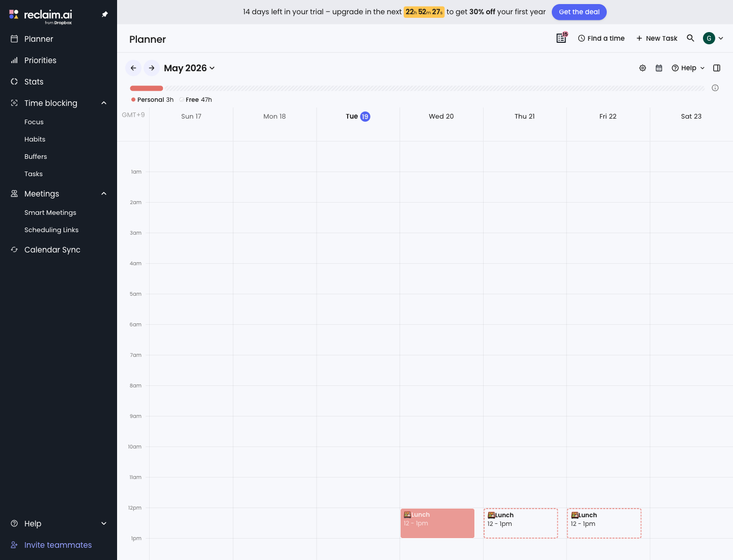Expand the sidebar Help chevron

point(104,523)
